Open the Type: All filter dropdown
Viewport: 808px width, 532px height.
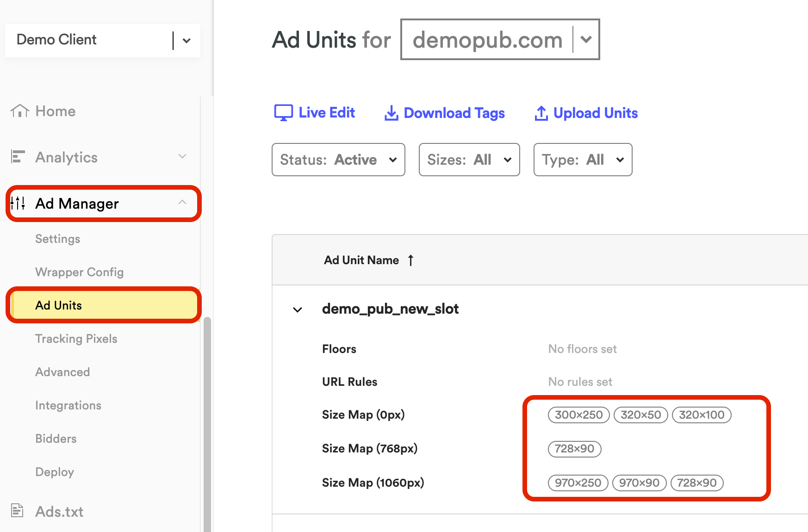pyautogui.click(x=583, y=160)
